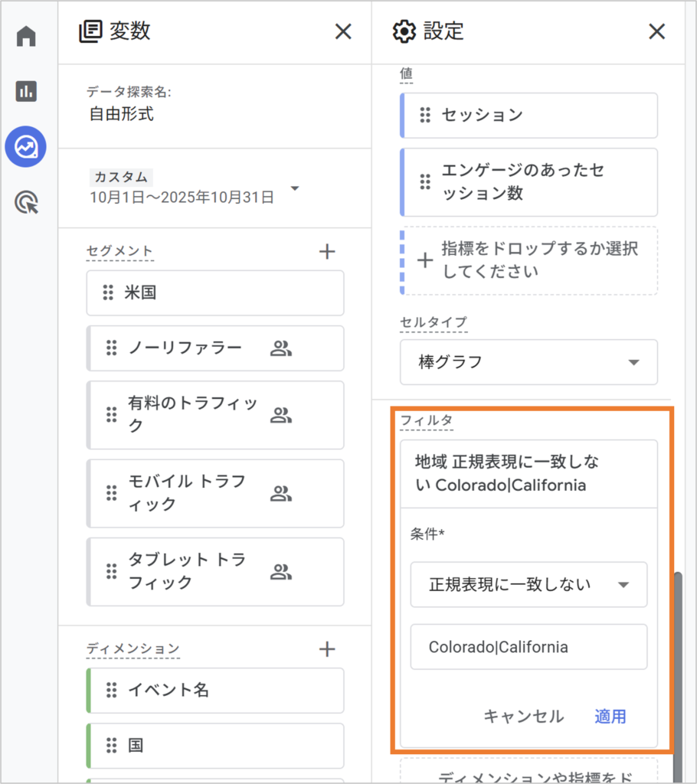Screen dimensions: 697x784
Task: Close the 設定 panel
Action: tap(656, 31)
